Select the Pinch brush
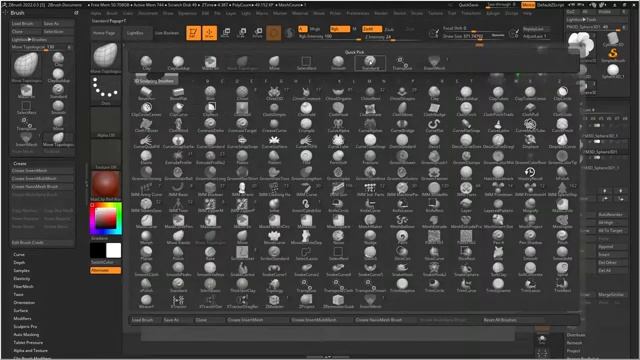Screen dimensions: 640x360 (562, 237)
